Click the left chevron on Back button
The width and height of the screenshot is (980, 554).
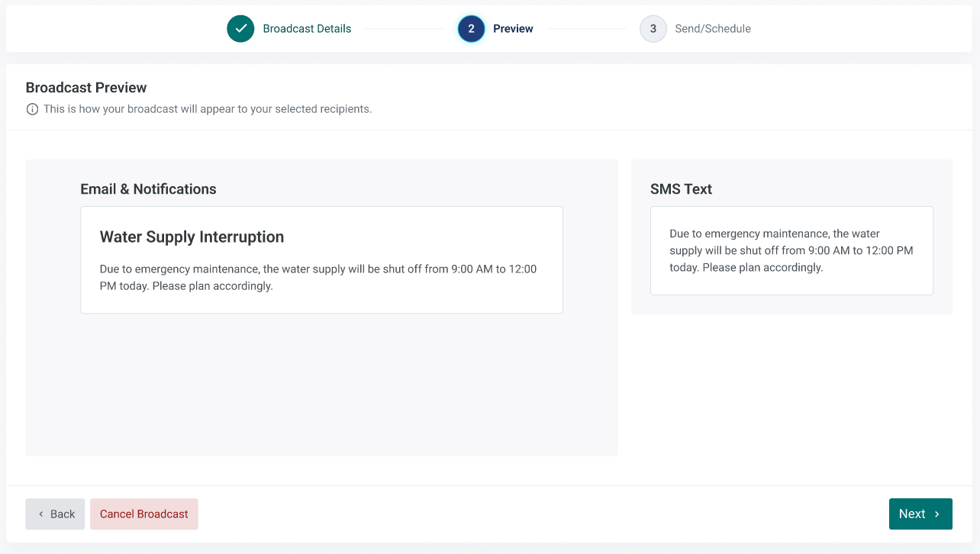pyautogui.click(x=41, y=514)
